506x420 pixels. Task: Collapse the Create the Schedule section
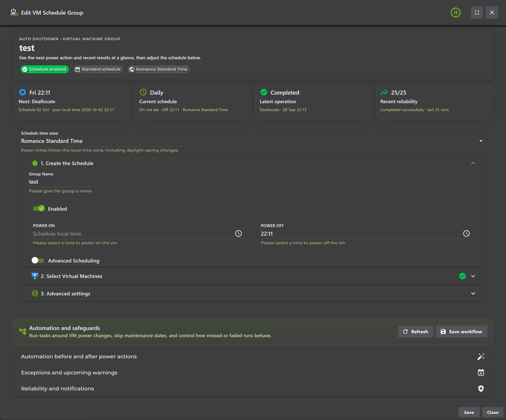473,163
